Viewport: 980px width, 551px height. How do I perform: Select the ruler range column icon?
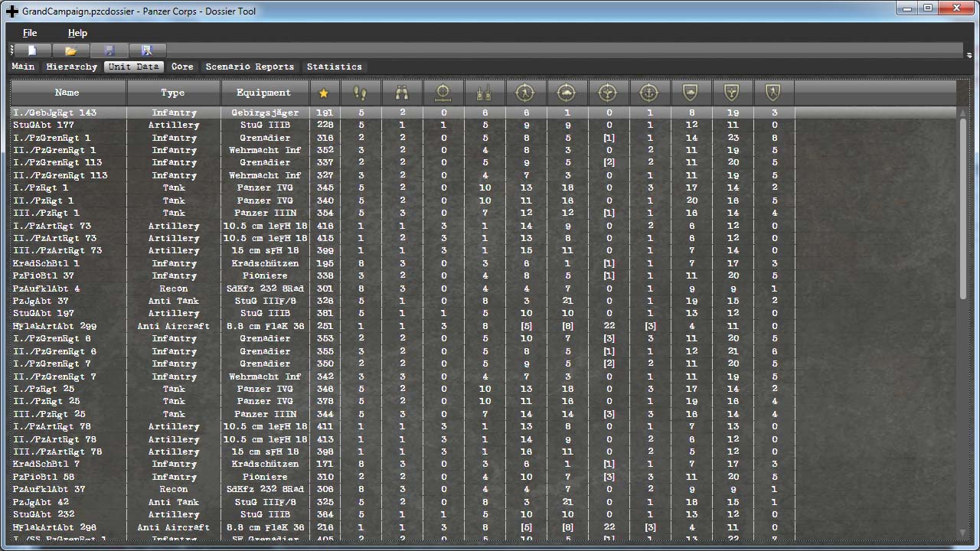point(443,93)
